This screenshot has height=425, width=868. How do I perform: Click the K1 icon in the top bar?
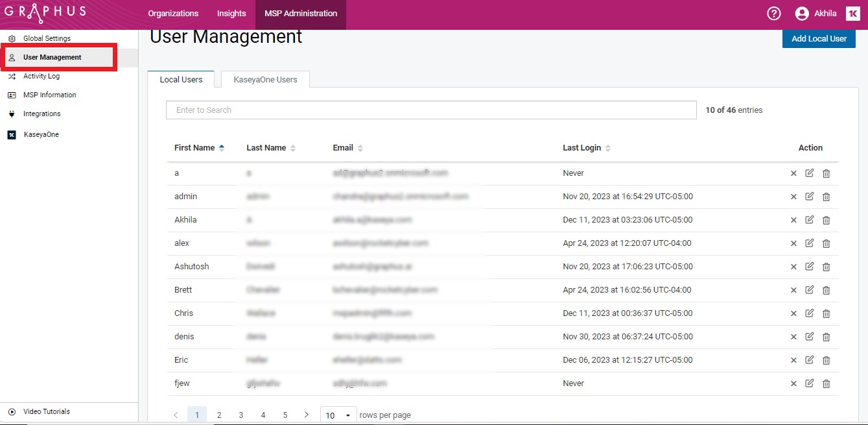(852, 13)
